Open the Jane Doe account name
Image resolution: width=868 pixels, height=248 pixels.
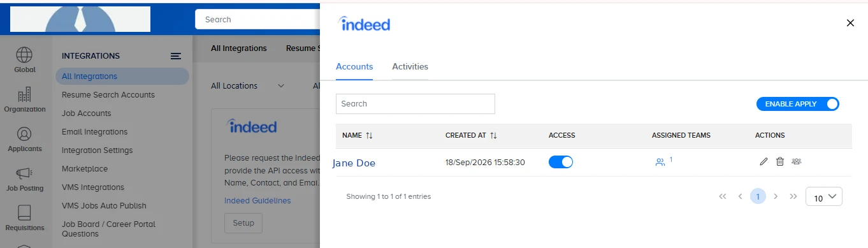pos(354,163)
